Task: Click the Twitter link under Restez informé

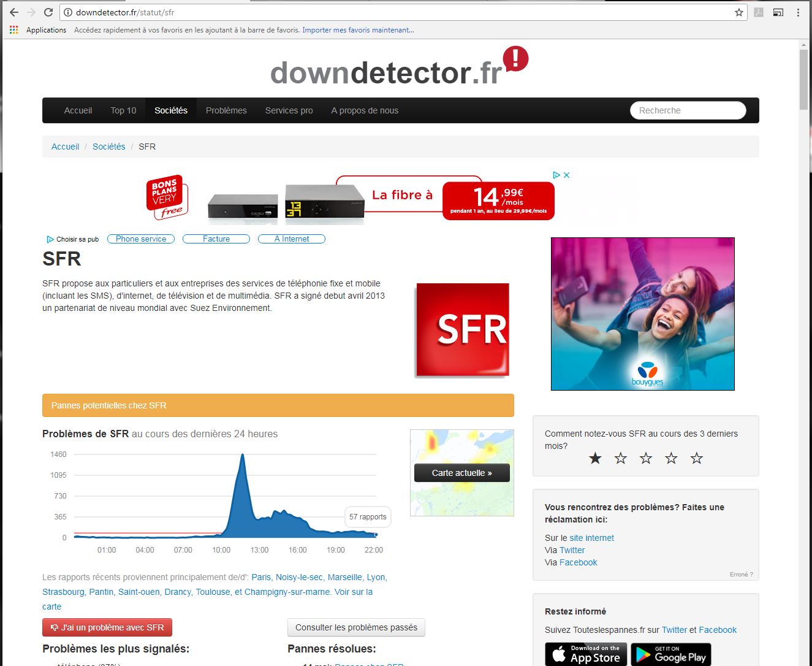Action: (x=674, y=630)
